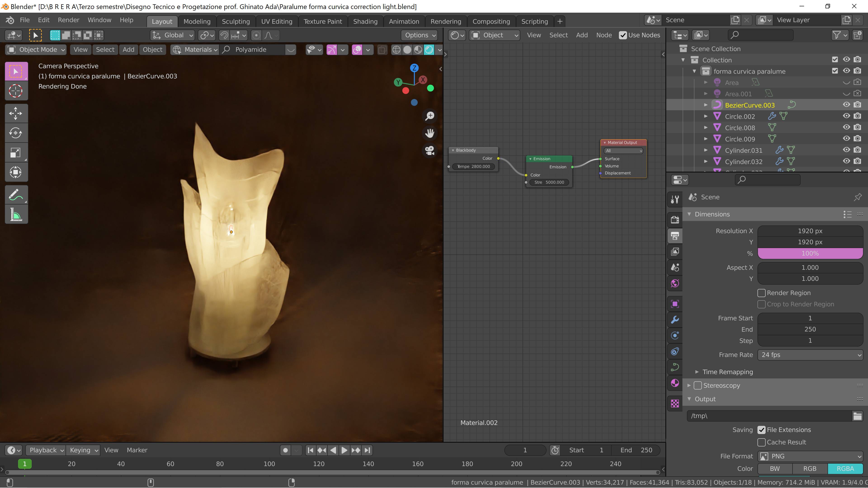
Task: Click the viewport zoom magnifier icon
Action: tap(430, 116)
